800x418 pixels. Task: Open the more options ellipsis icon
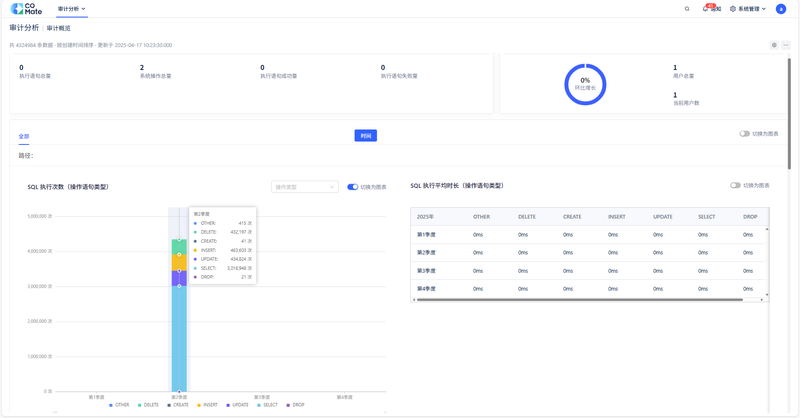coord(786,45)
